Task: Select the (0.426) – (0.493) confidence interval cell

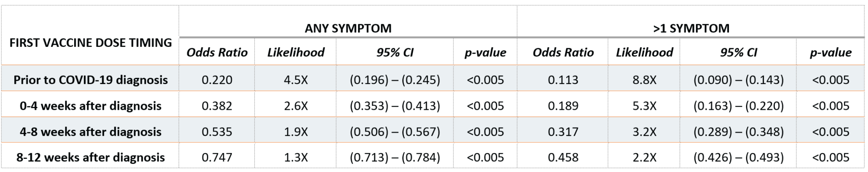Action: click(738, 157)
